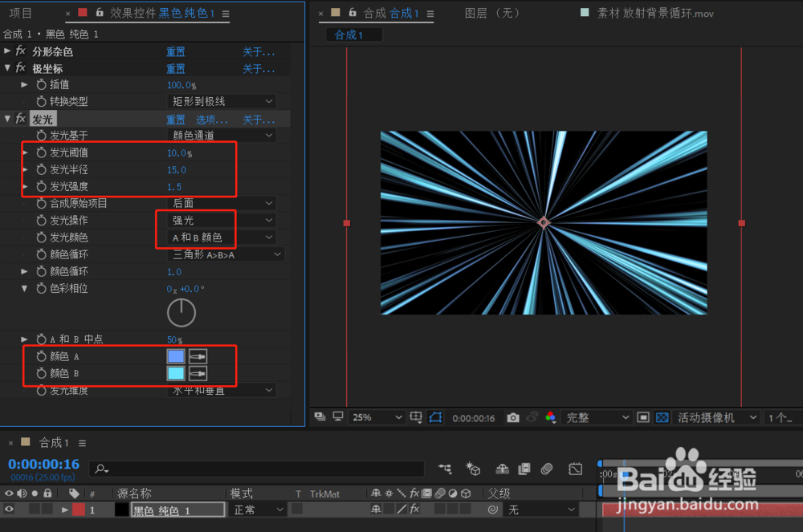Screen dimensions: 803x532
Task: Click the stopwatch icon for 色彩相位
Action: tap(42, 289)
